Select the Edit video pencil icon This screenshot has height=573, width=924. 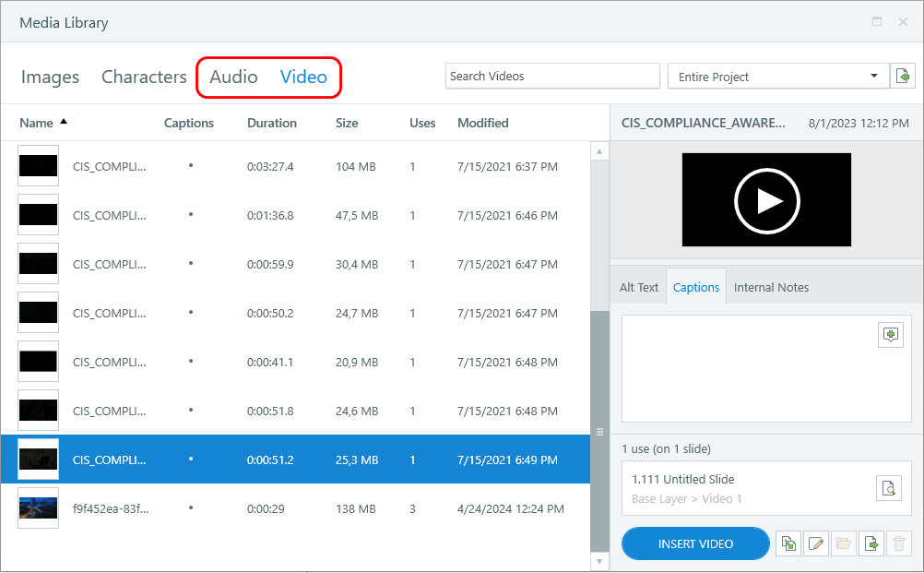[816, 543]
